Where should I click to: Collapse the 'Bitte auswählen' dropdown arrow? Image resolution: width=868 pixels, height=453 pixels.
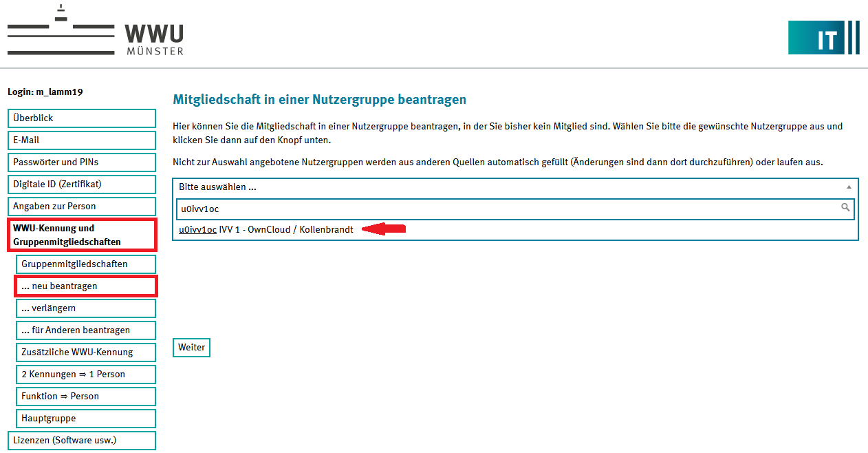tap(849, 187)
